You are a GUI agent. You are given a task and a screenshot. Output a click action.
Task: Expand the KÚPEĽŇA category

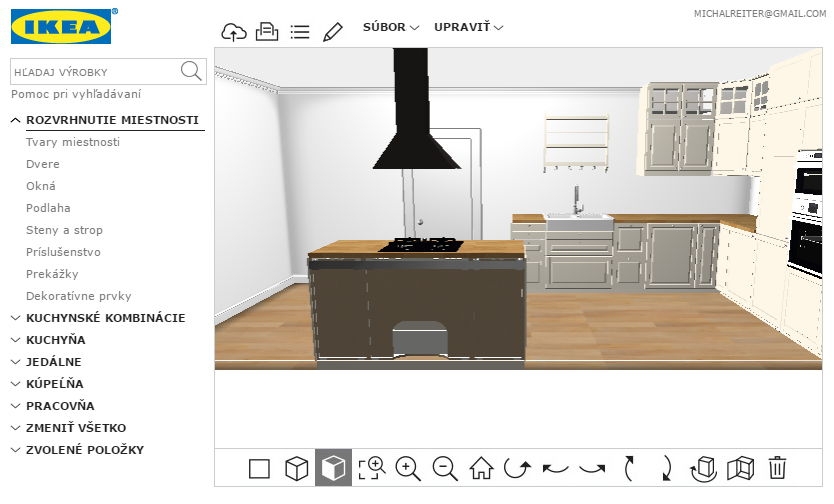tap(54, 384)
